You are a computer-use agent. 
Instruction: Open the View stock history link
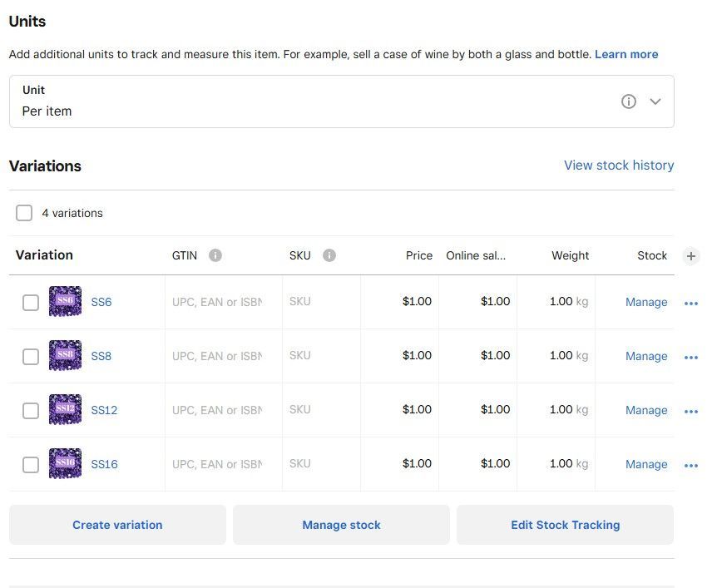[619, 166]
